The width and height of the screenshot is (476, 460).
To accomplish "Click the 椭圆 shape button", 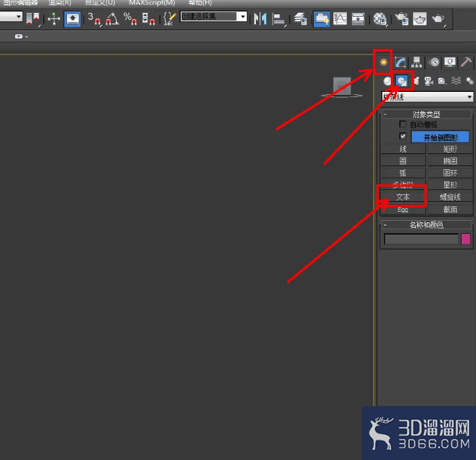I will (x=450, y=161).
